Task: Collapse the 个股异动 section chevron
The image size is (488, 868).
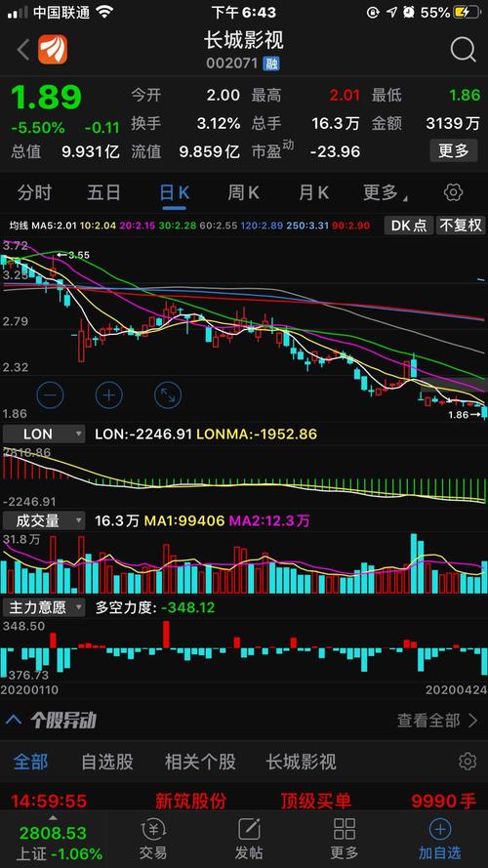Action: [14, 720]
